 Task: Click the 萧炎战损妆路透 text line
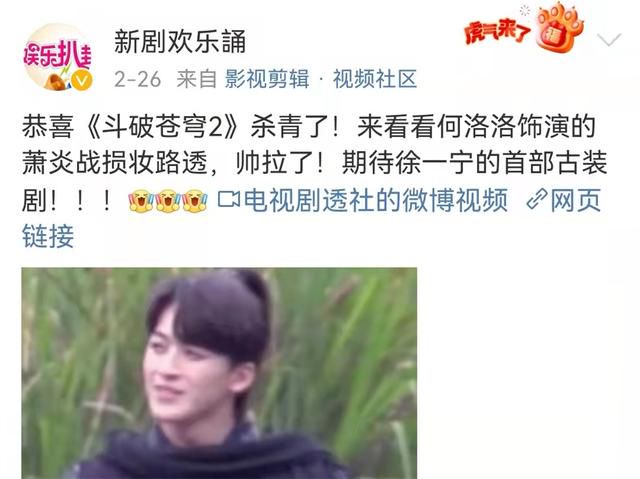(115, 163)
